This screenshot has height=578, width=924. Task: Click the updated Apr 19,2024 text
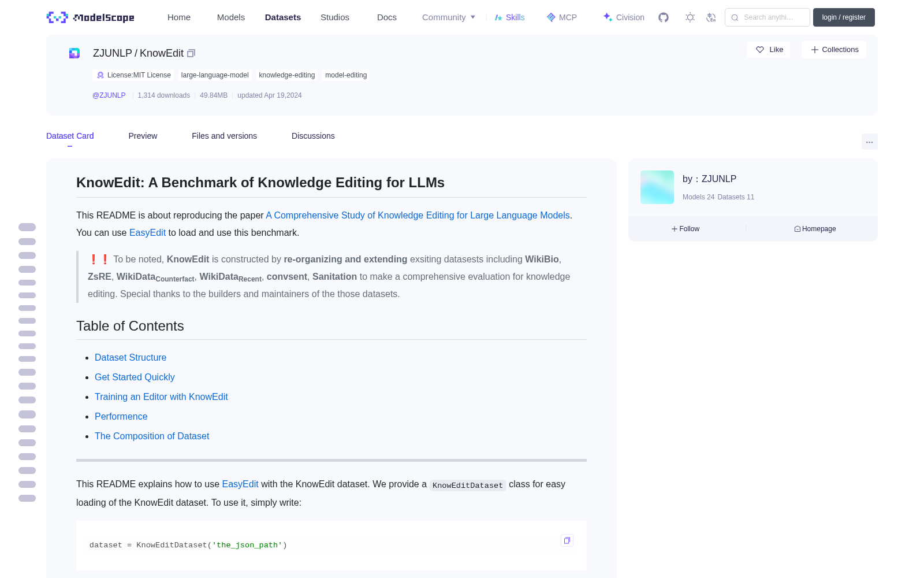tap(270, 95)
